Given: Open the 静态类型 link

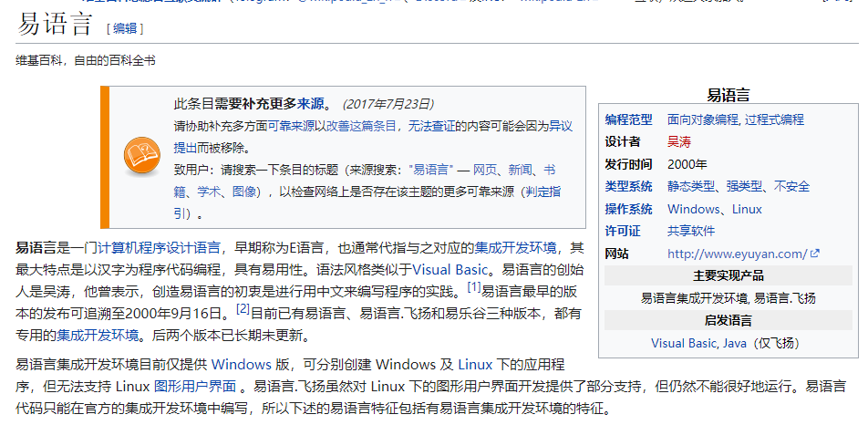Looking at the screenshot, I should (691, 186).
